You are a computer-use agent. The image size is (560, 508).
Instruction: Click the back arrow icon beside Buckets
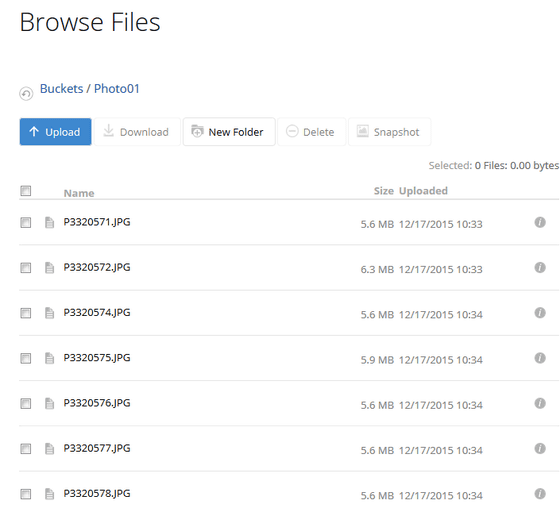[x=26, y=94]
